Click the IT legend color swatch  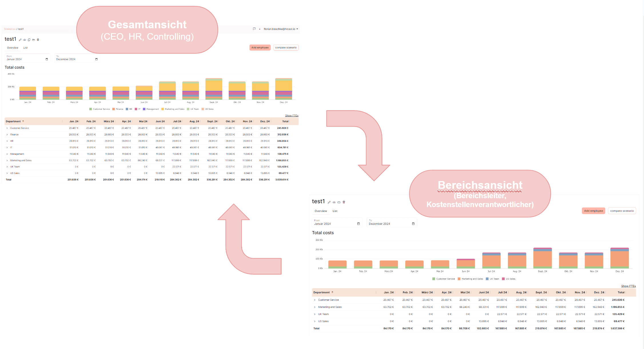(x=136, y=109)
